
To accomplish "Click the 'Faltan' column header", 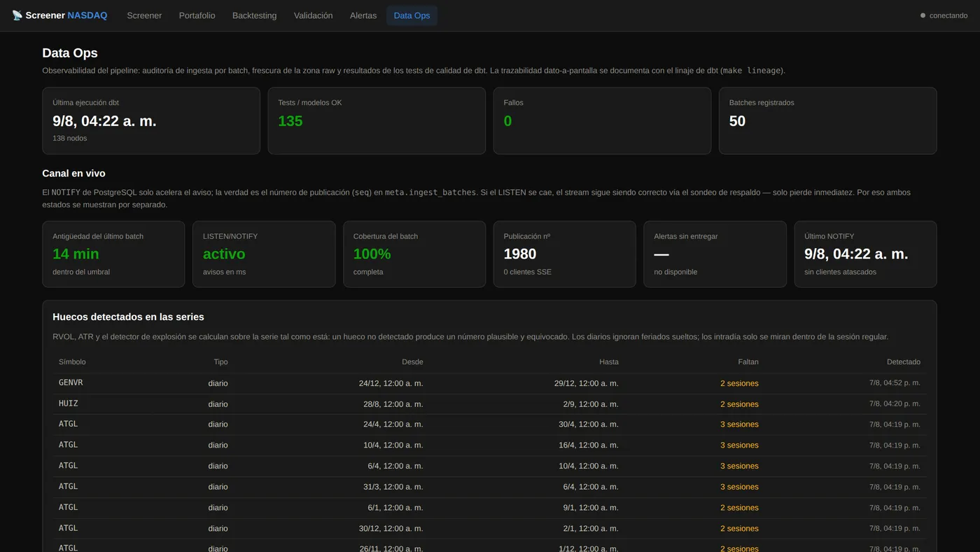I will pos(748,362).
